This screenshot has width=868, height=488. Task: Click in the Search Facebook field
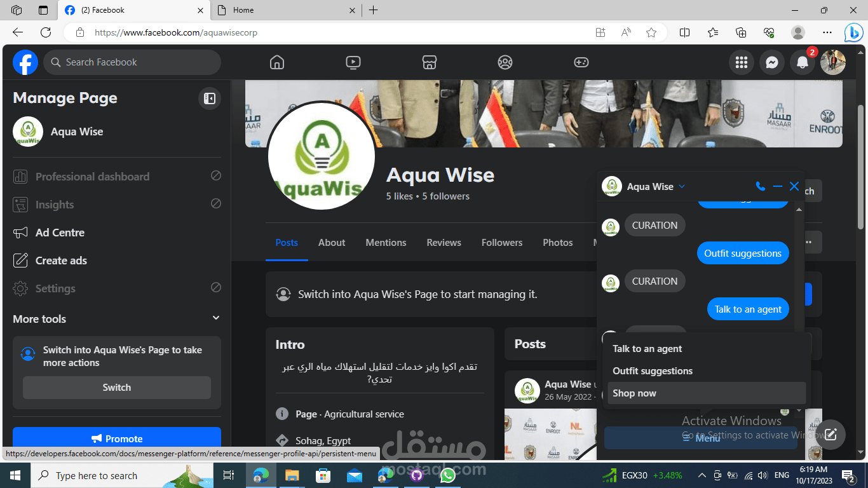132,62
